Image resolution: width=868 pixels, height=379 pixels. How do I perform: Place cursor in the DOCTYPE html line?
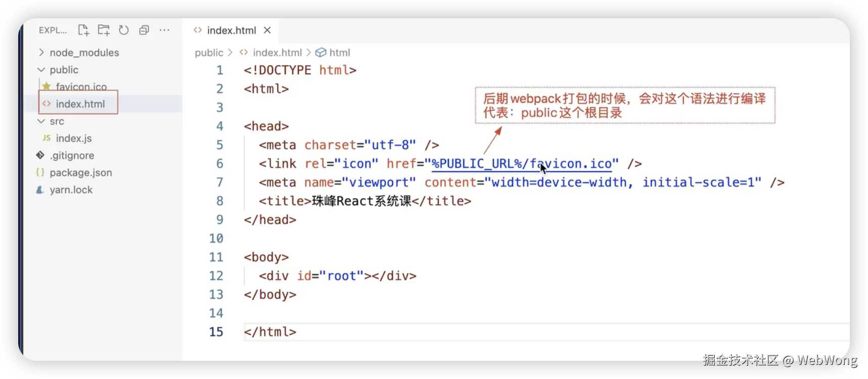[x=300, y=70]
